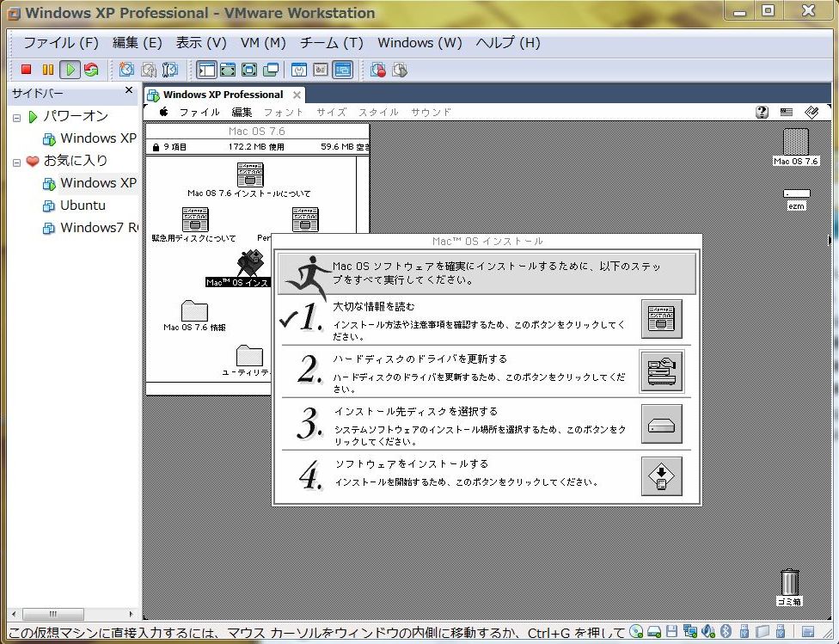Click the keyboard flag menu icon
This screenshot has width=839, height=644.
tap(786, 112)
